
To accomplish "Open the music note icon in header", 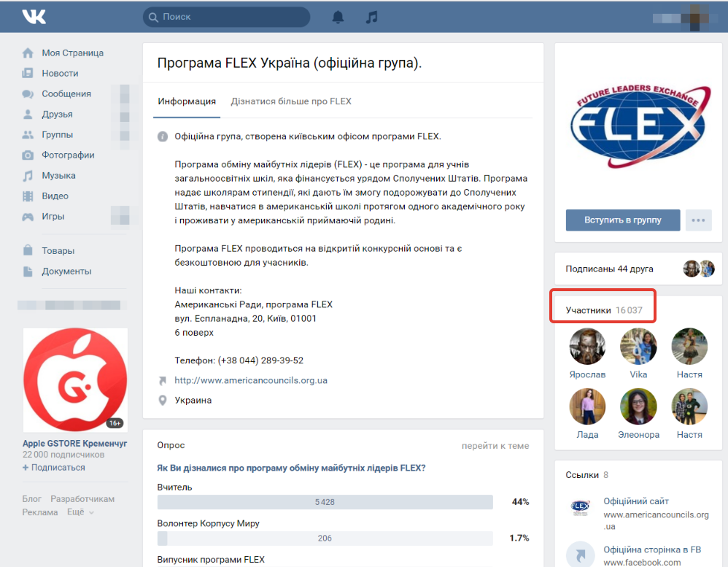I will click(x=371, y=18).
